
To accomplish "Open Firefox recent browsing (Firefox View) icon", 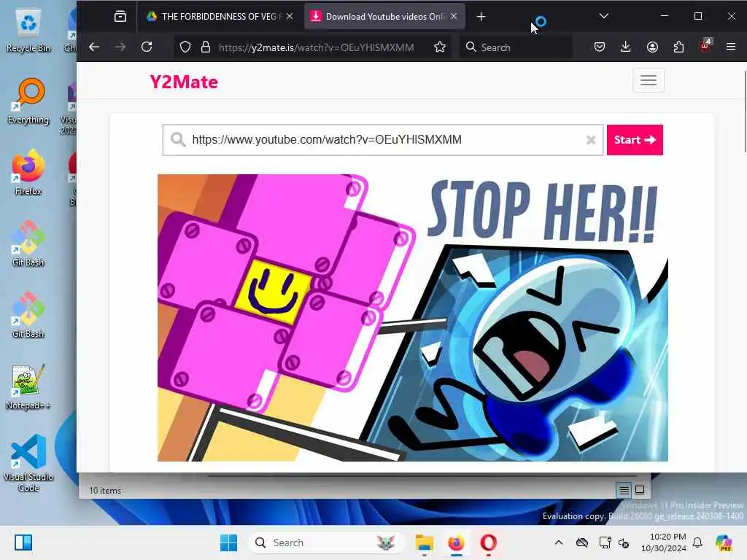I will click(120, 17).
